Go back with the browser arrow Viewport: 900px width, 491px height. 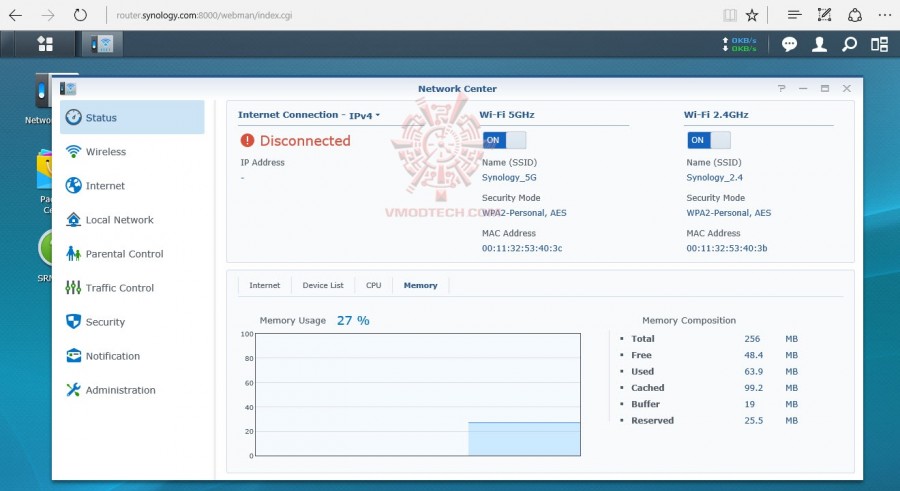click(x=15, y=16)
